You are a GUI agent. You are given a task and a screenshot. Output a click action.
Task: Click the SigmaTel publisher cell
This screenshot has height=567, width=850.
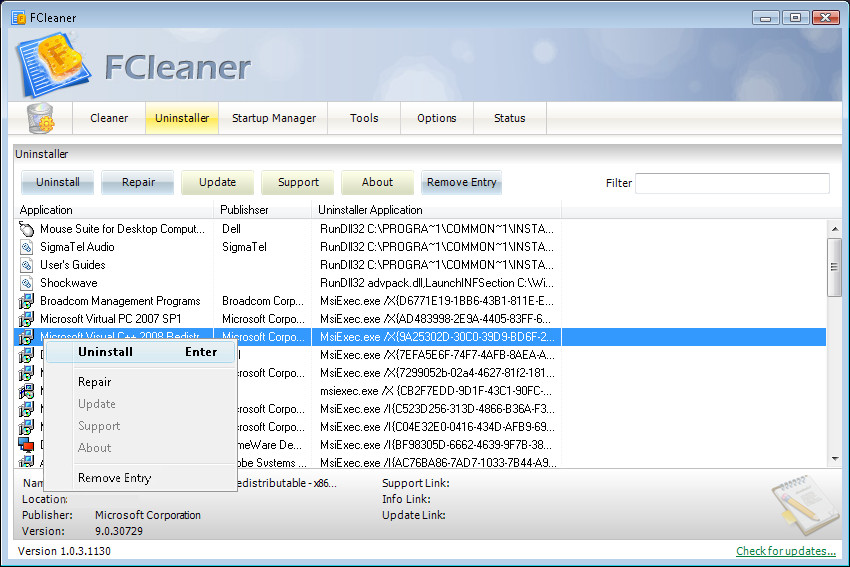pyautogui.click(x=244, y=247)
